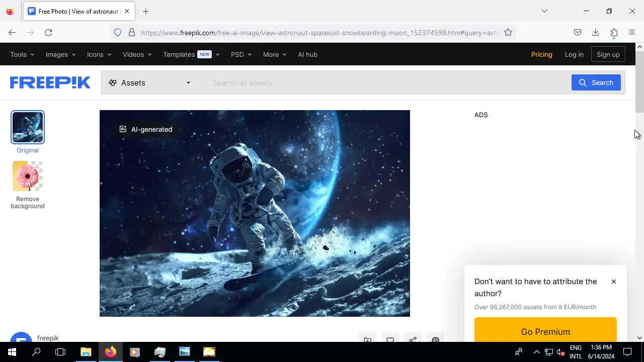
Task: Open the Pricing page
Action: click(x=541, y=54)
